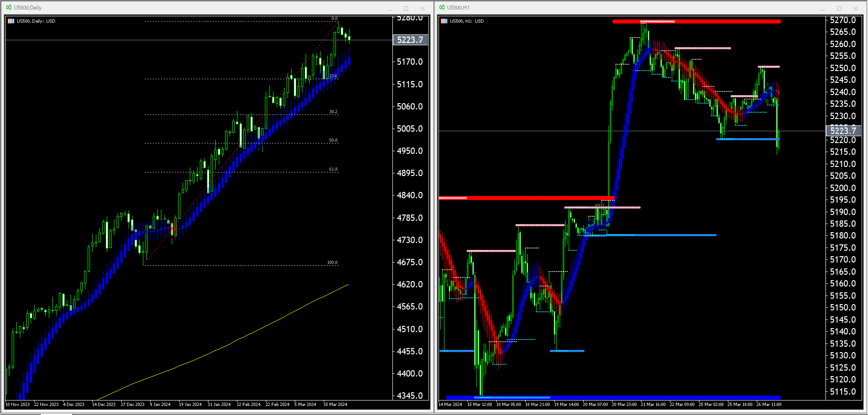Click 4730.0 on the Daily price scale
Image resolution: width=868 pixels, height=415 pixels.
coord(410,240)
